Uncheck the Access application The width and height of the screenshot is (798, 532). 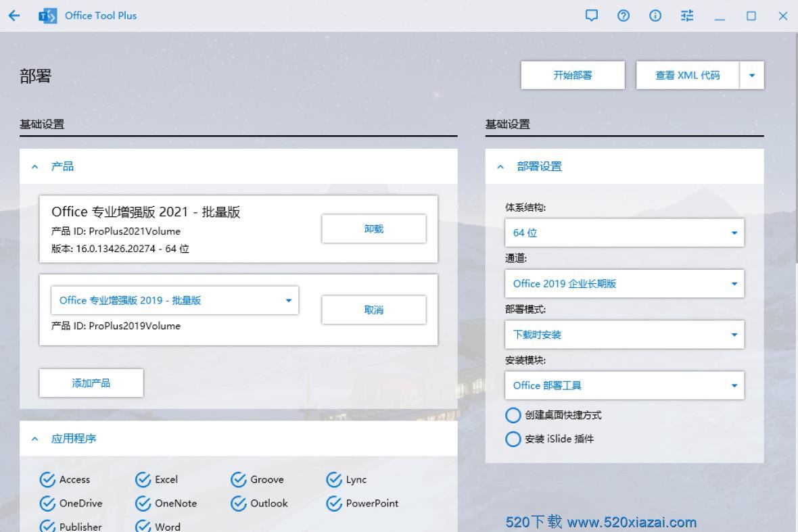click(47, 479)
